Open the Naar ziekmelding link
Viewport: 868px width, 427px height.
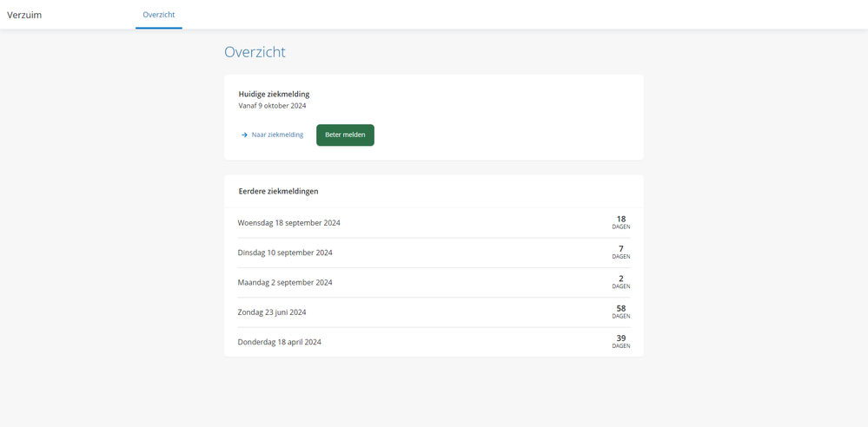pyautogui.click(x=277, y=135)
